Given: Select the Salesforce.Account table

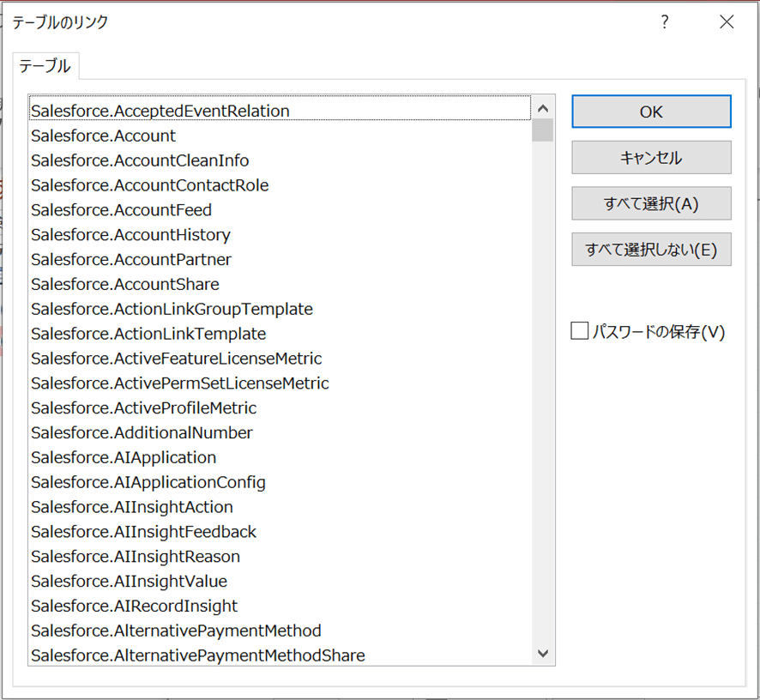Looking at the screenshot, I should 280,136.
